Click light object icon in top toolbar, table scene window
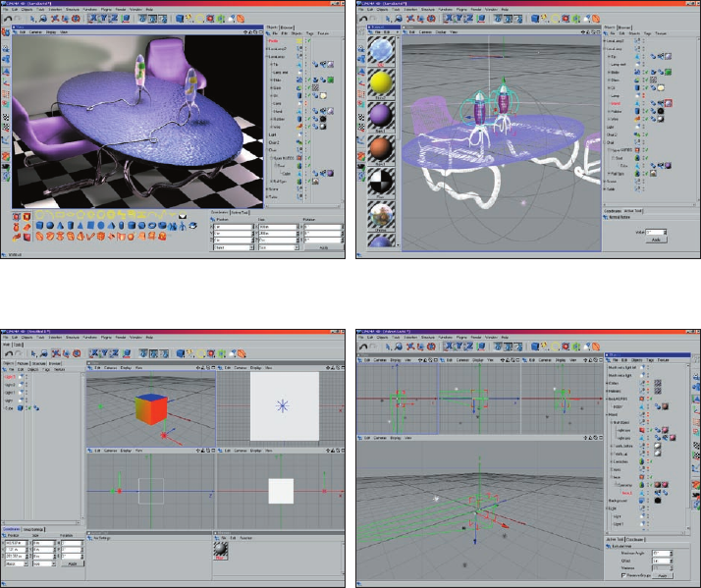This screenshot has width=701, height=588. [231, 19]
